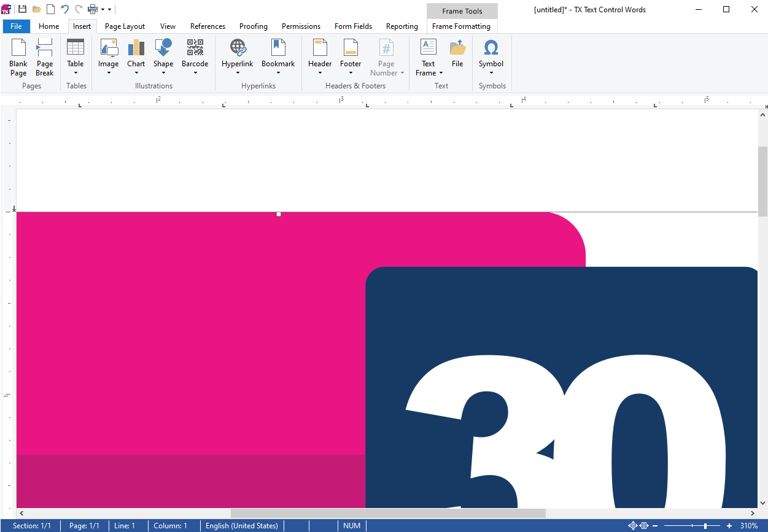Expand the Barcode dropdown arrow
The width and height of the screenshot is (768, 532).
point(195,73)
